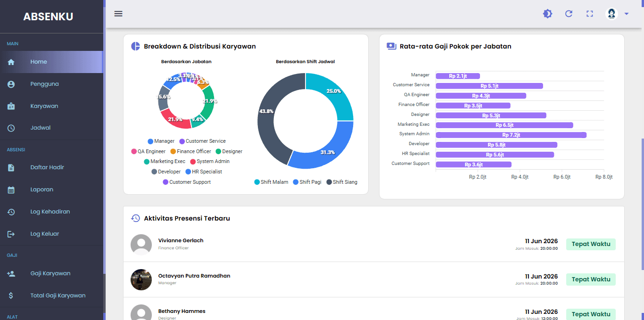Click the profile avatar in header

tap(612, 14)
